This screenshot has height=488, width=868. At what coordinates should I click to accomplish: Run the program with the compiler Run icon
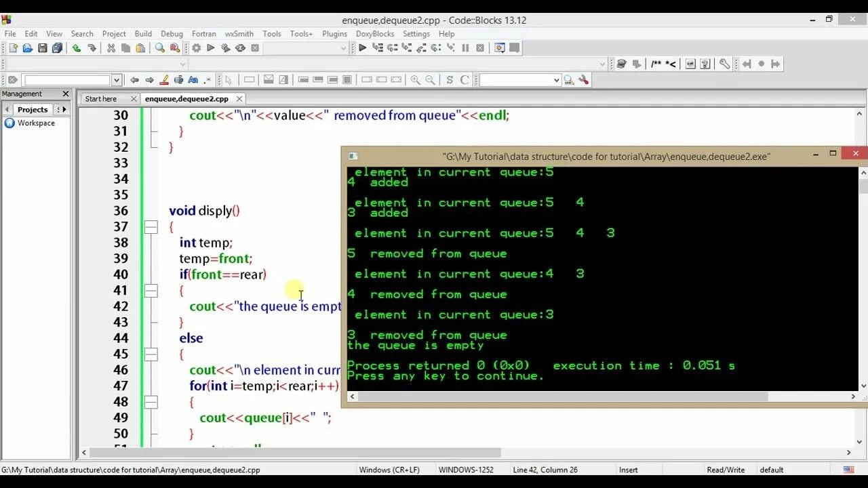tap(210, 48)
